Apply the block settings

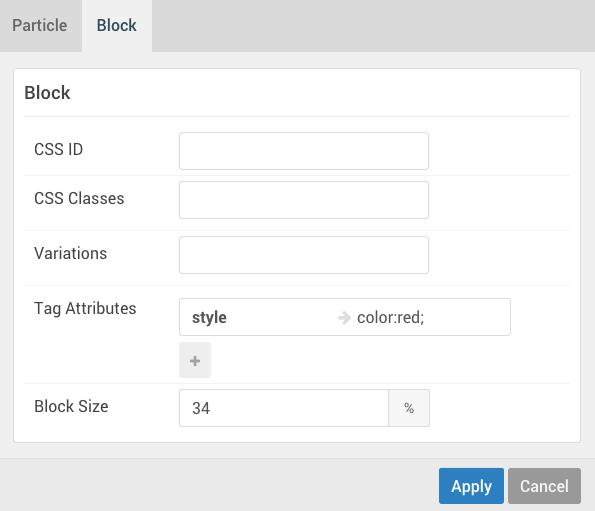pyautogui.click(x=471, y=486)
